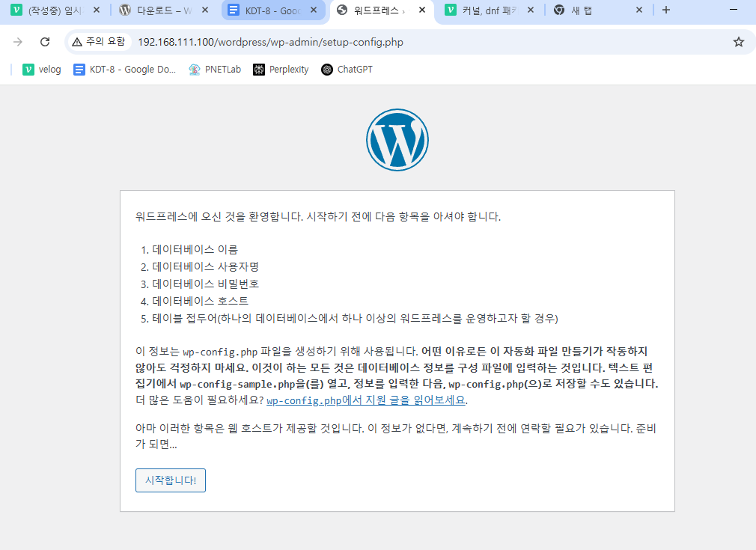
Task: Click the list item 테이블 접두어
Action: (356, 319)
